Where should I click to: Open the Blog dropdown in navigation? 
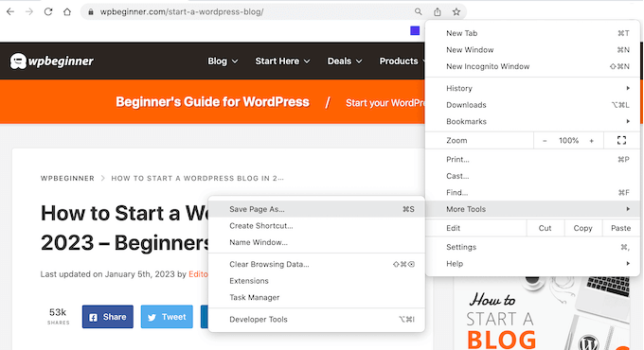223,61
